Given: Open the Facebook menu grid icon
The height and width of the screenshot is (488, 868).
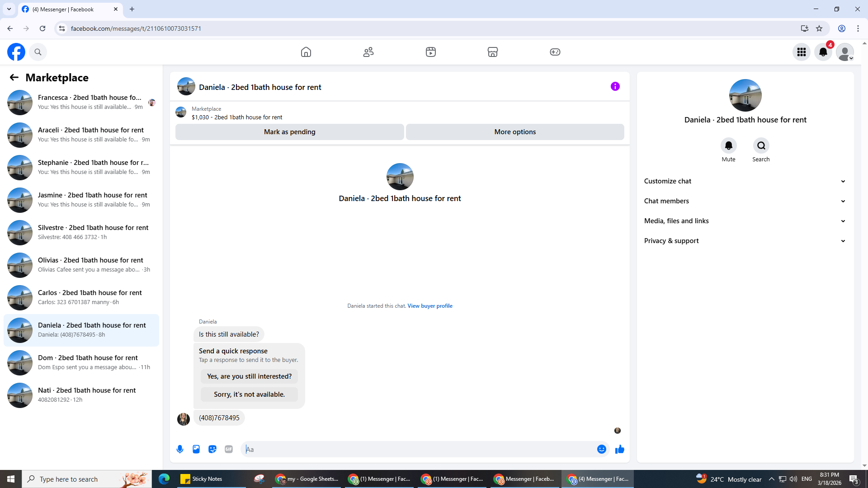Looking at the screenshot, I should click(x=802, y=52).
